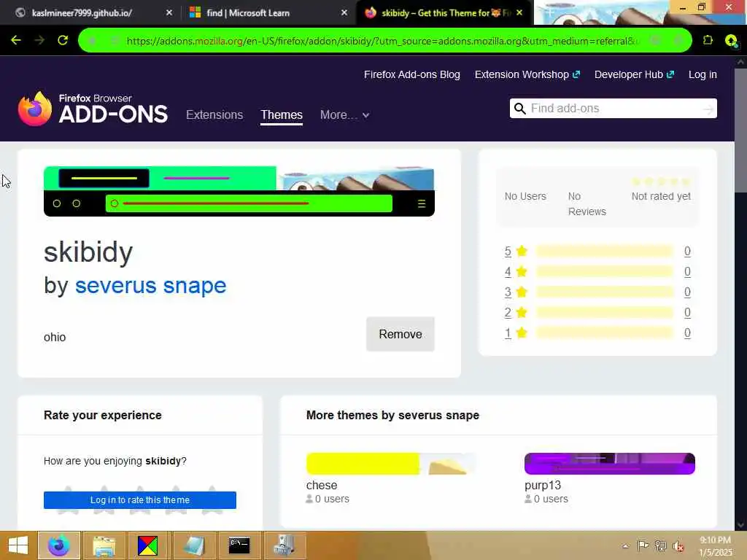Image resolution: width=747 pixels, height=560 pixels.
Task: Open the Action Center flag icon
Action: 643,545
